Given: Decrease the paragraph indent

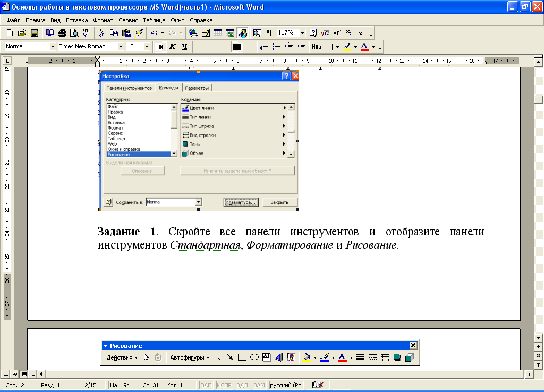Looking at the screenshot, I should coord(288,47).
